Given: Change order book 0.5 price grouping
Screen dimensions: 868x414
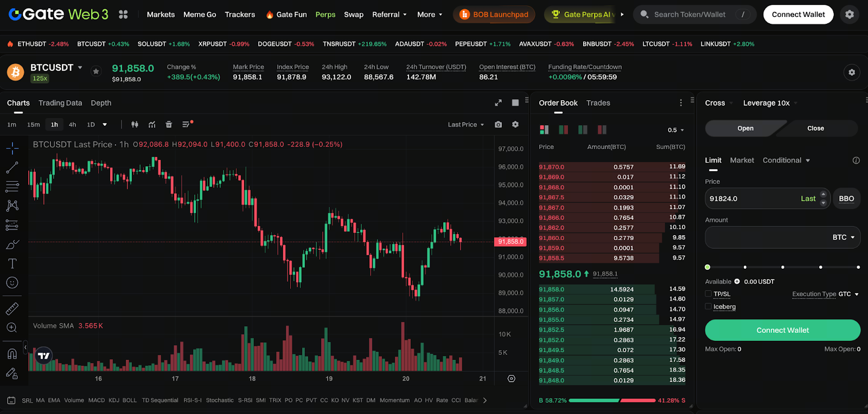Looking at the screenshot, I should tap(676, 130).
